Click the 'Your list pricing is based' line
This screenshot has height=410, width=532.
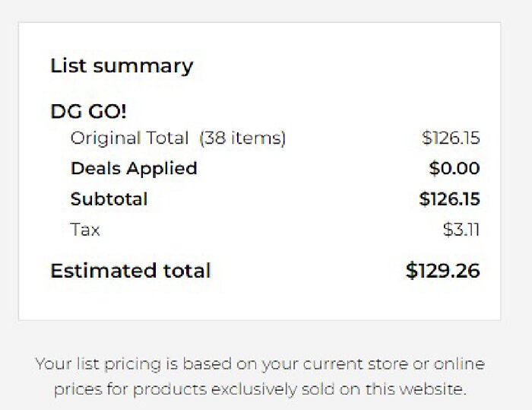(259, 364)
